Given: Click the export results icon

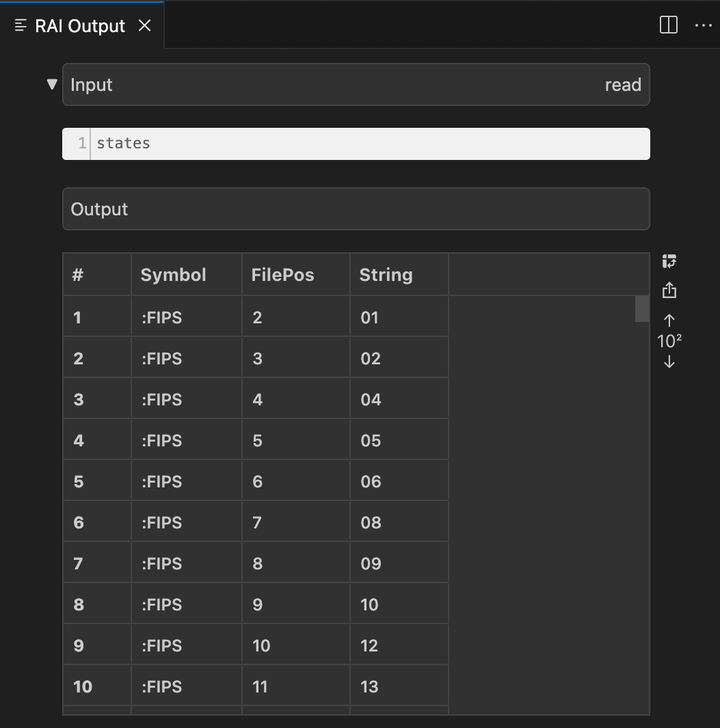Looking at the screenshot, I should click(x=669, y=291).
